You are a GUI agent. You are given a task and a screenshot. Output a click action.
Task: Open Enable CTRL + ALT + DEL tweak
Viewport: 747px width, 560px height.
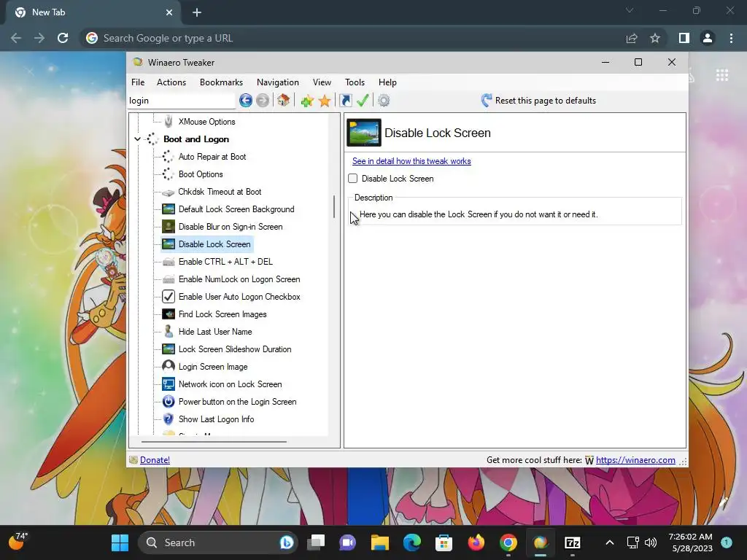tap(225, 262)
